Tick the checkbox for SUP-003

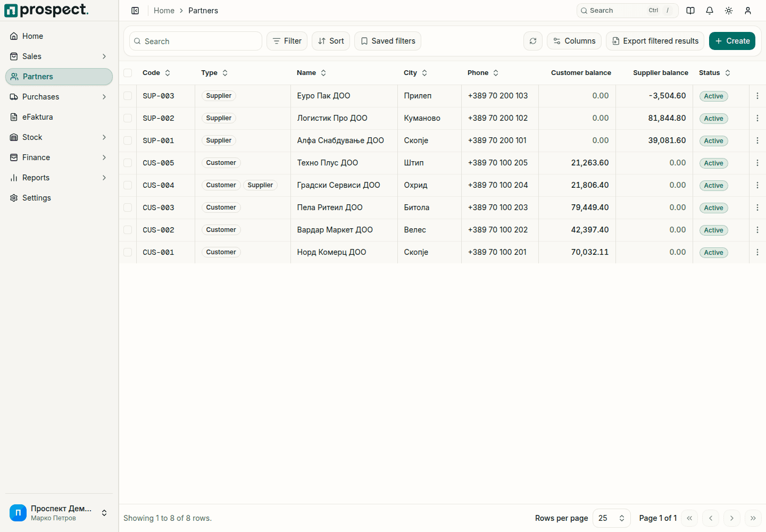pyautogui.click(x=128, y=96)
